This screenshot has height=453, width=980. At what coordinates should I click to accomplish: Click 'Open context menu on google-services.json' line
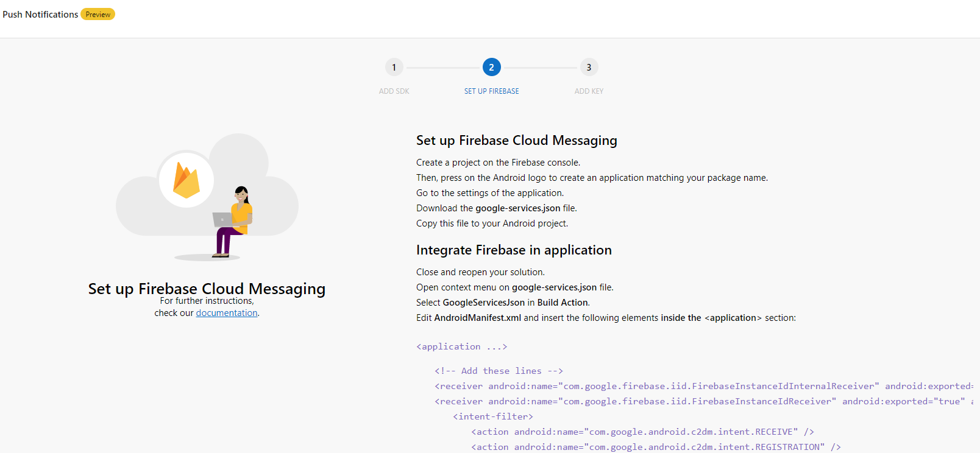coord(515,287)
